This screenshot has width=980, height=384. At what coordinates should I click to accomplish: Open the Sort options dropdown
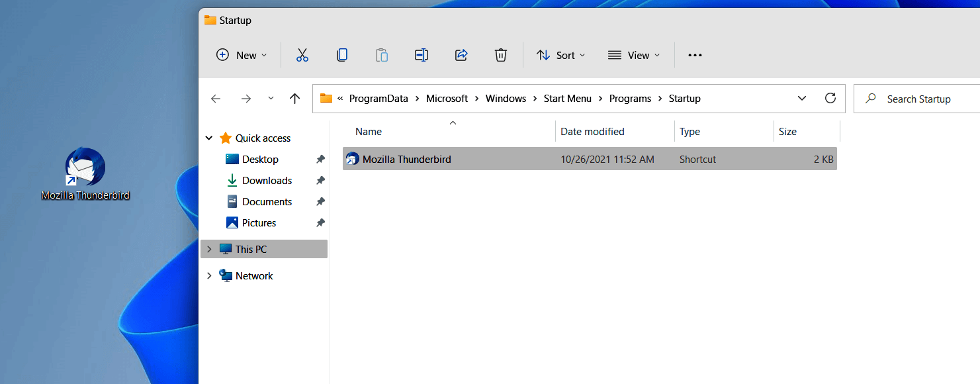tap(560, 55)
